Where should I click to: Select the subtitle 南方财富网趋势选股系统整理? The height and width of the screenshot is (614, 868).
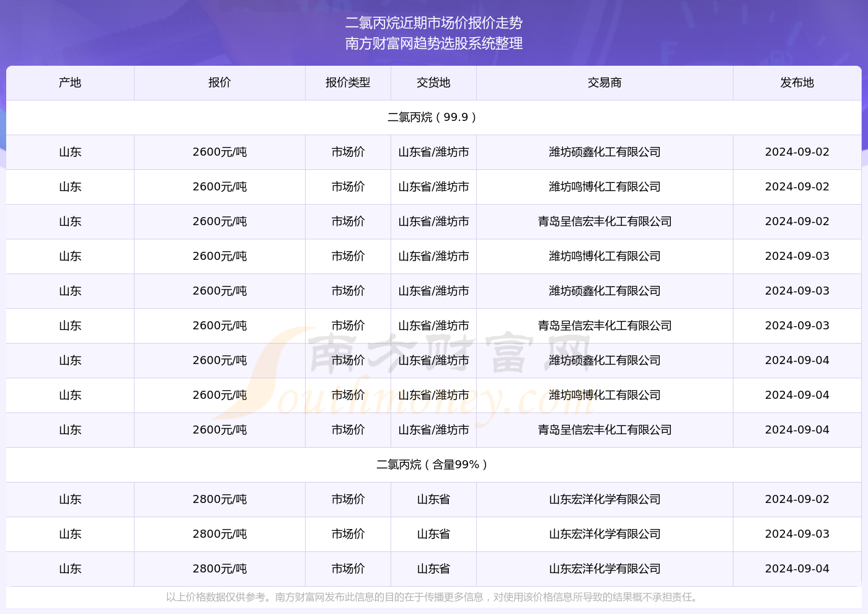(434, 43)
